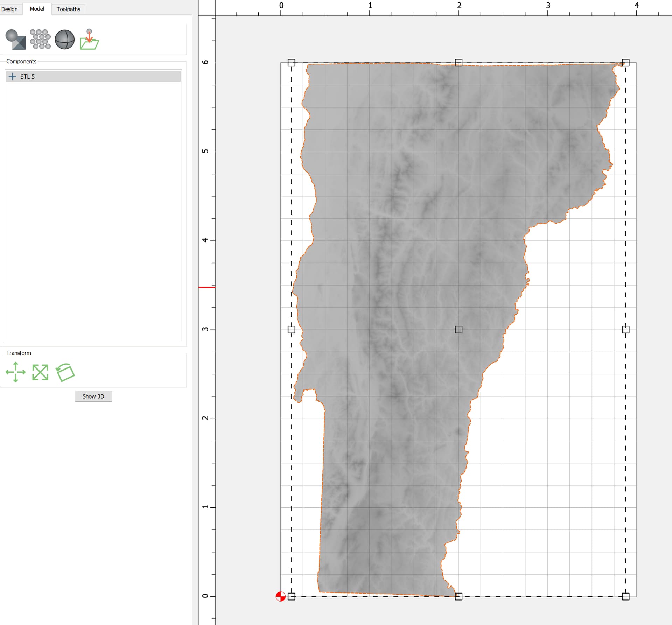
Task: Select the Move transform arrows icon
Action: point(15,372)
